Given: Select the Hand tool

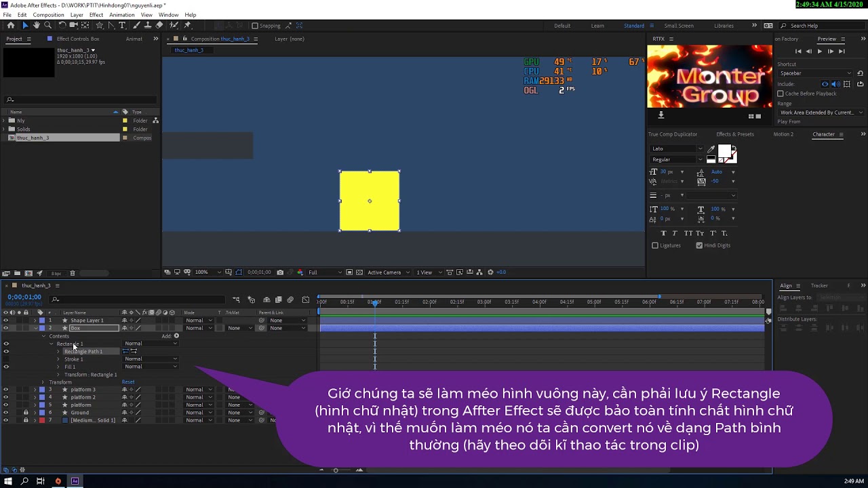Looking at the screenshot, I should (x=37, y=26).
